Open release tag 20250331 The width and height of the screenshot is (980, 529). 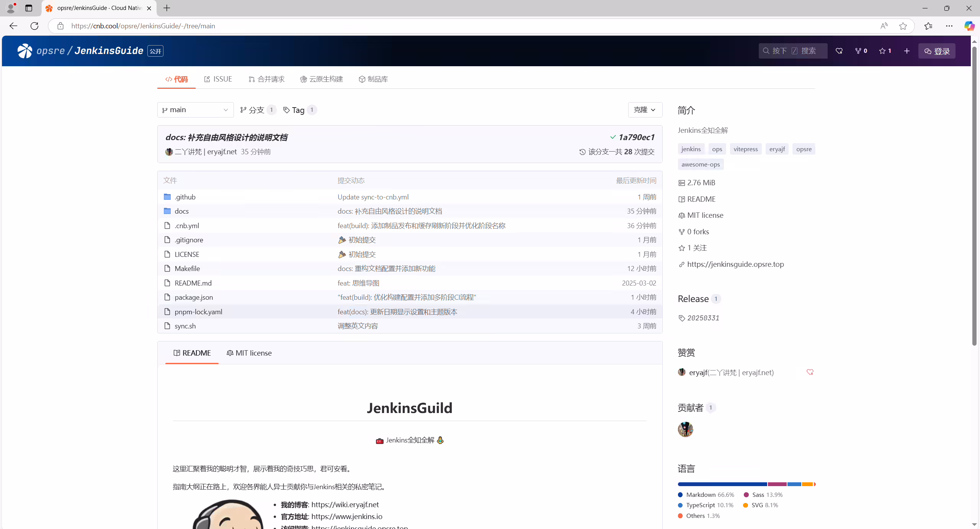tap(703, 318)
